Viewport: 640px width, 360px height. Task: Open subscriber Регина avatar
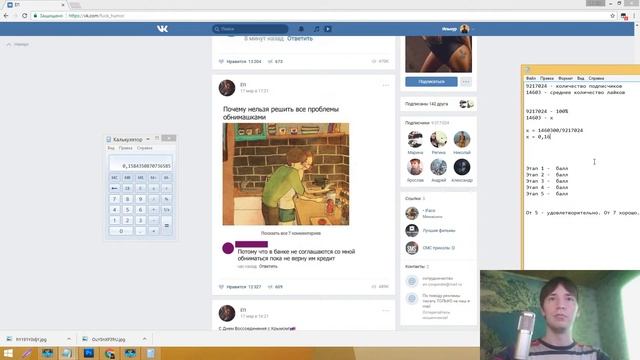point(438,140)
